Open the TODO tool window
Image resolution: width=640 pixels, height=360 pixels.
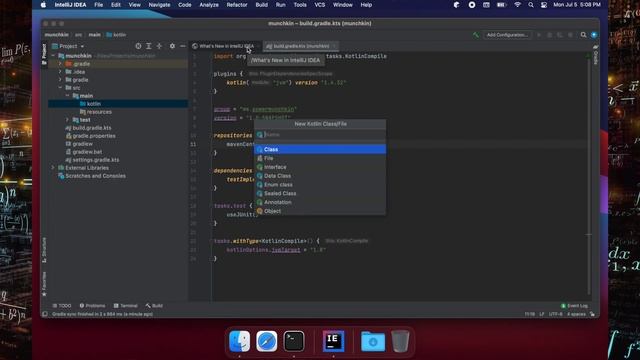pos(62,306)
